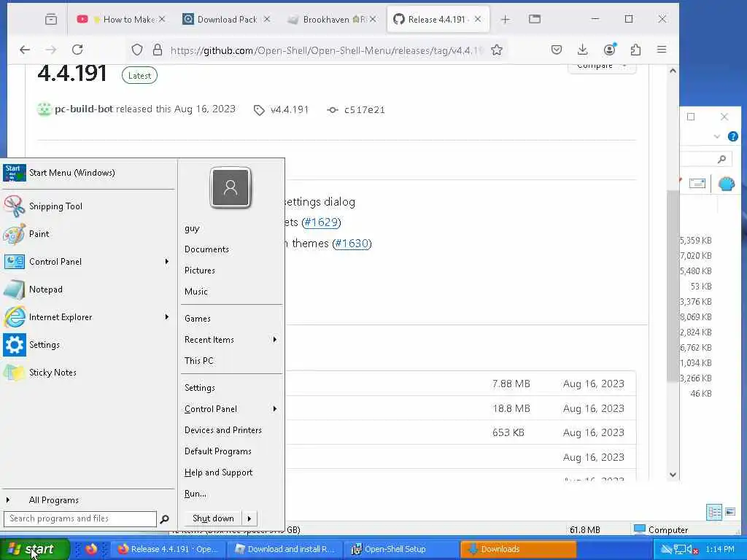
Task: Expand ribbon chevron in Downloads window
Action: coord(717,136)
